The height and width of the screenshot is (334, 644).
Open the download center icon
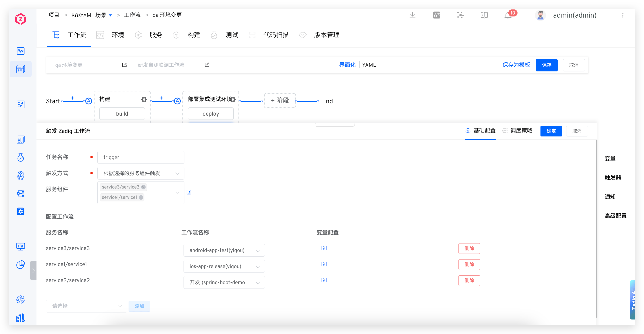[x=412, y=15]
